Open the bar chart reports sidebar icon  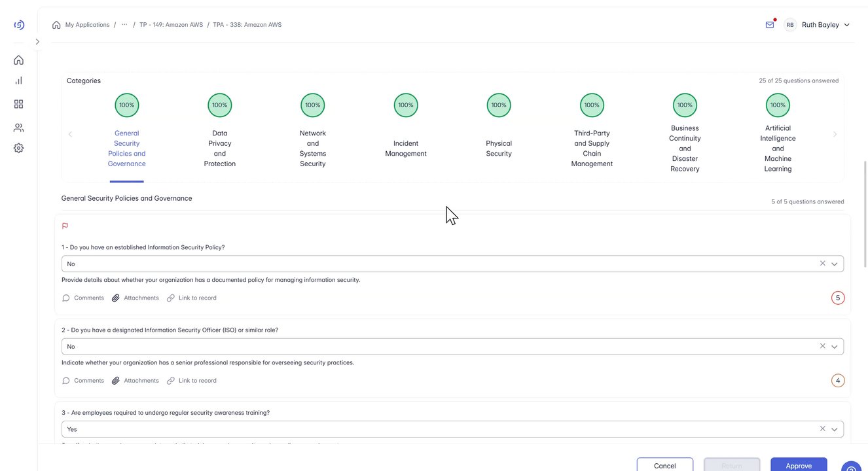pos(18,80)
